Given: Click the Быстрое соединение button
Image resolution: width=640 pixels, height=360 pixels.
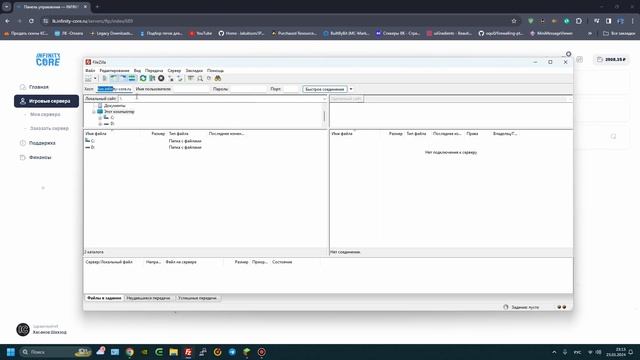Looking at the screenshot, I should (x=325, y=89).
